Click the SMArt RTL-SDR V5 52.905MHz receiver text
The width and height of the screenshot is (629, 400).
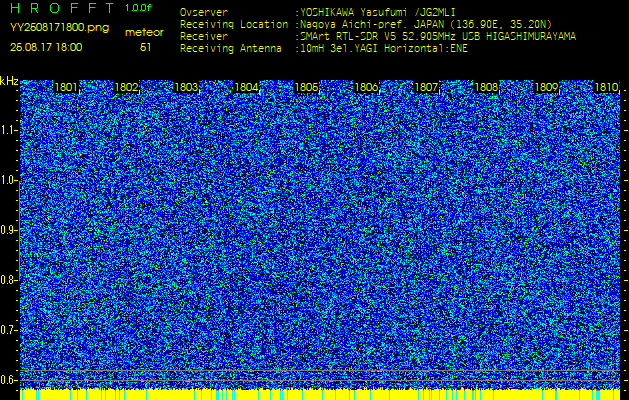[x=438, y=37]
